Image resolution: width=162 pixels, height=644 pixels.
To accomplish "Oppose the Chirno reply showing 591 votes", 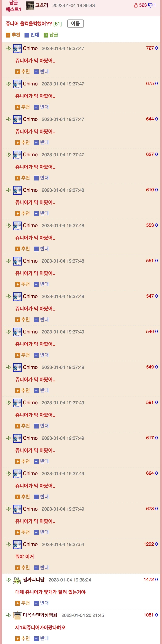I will tap(41, 426).
